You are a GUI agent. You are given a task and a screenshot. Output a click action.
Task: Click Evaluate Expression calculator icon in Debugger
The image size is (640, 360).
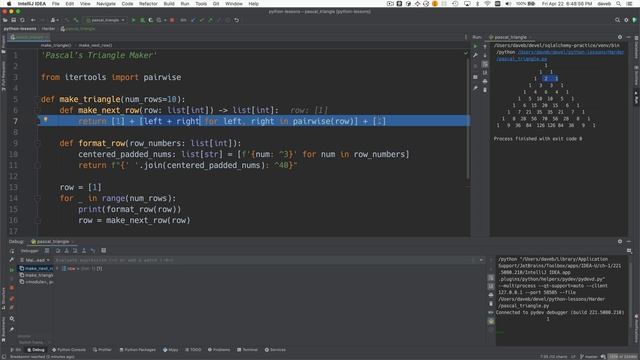coord(104,251)
